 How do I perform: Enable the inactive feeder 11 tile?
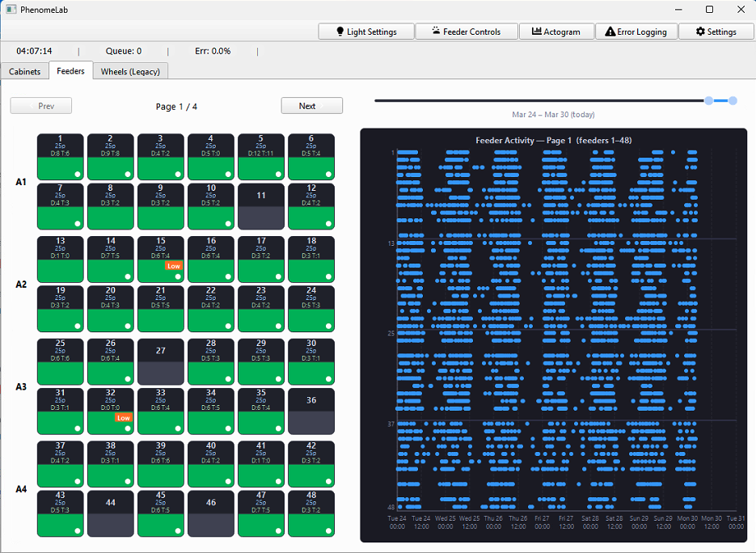point(260,206)
